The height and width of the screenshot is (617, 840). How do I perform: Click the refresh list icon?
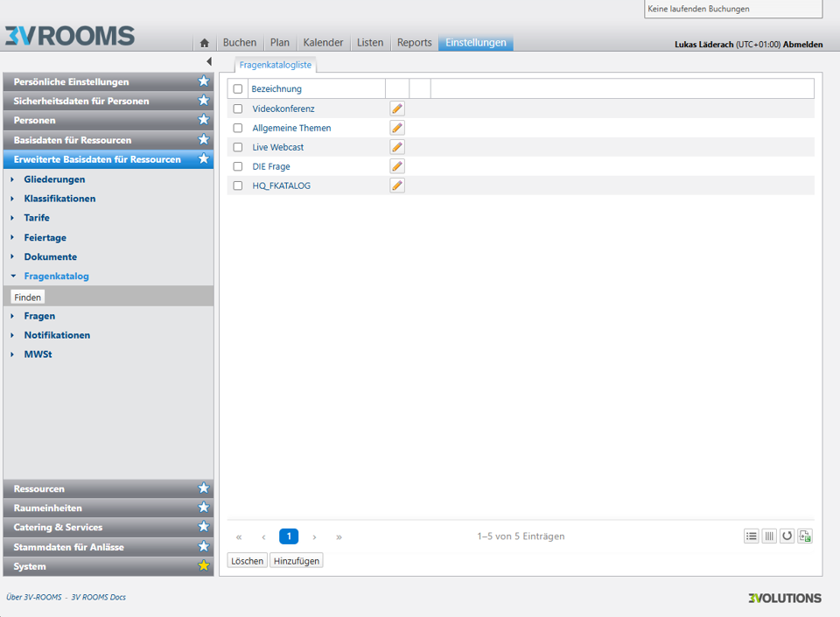787,536
